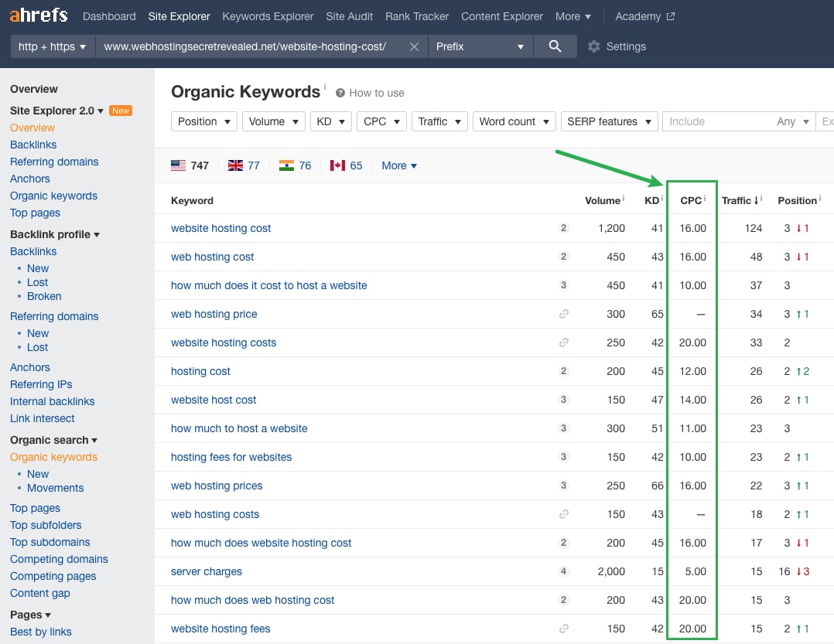The image size is (834, 644).
Task: Open the Dashboard menu item
Action: [x=109, y=16]
